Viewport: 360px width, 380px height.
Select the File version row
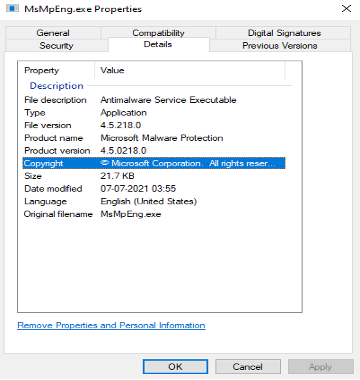pyautogui.click(x=154, y=125)
